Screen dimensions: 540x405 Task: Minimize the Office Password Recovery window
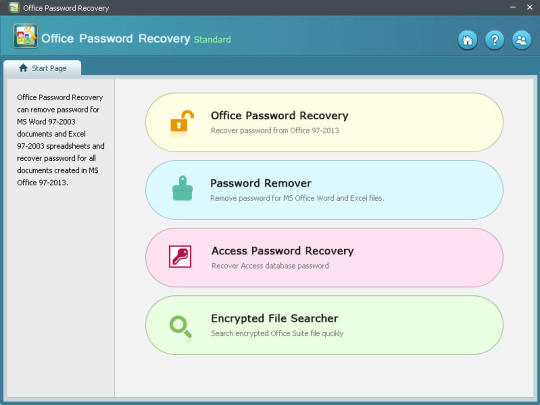coord(513,7)
